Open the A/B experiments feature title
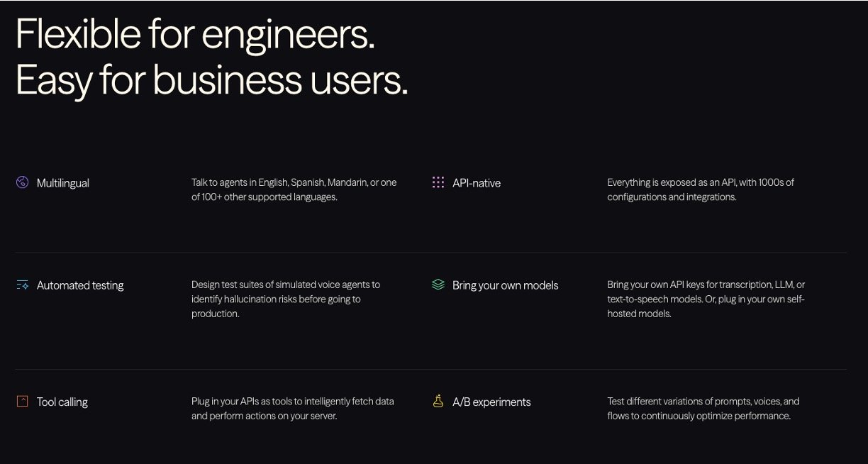Image resolution: width=868 pixels, height=464 pixels. [x=491, y=402]
